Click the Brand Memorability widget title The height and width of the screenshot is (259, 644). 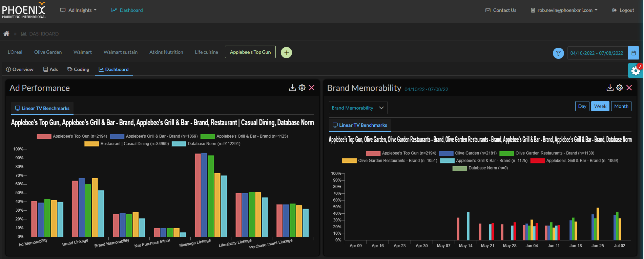pyautogui.click(x=364, y=88)
